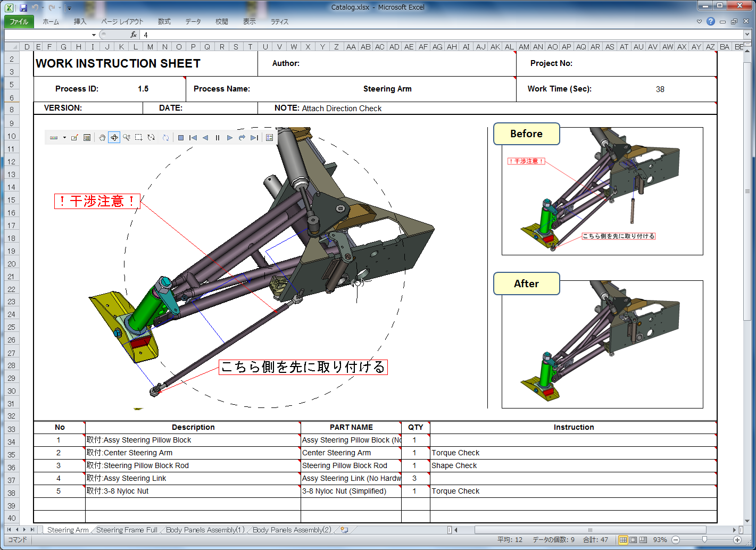Switch to the ホーム ribbon tab
Screen dimensions: 756x550
51,22
